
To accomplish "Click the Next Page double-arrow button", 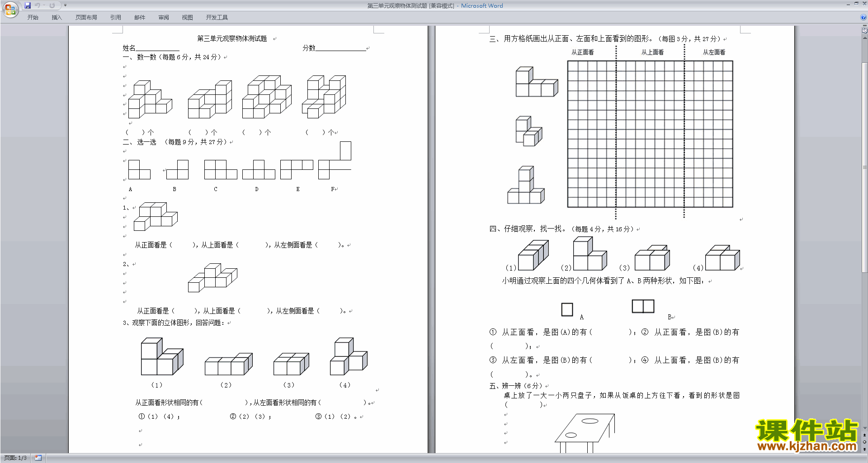I will 865,449.
